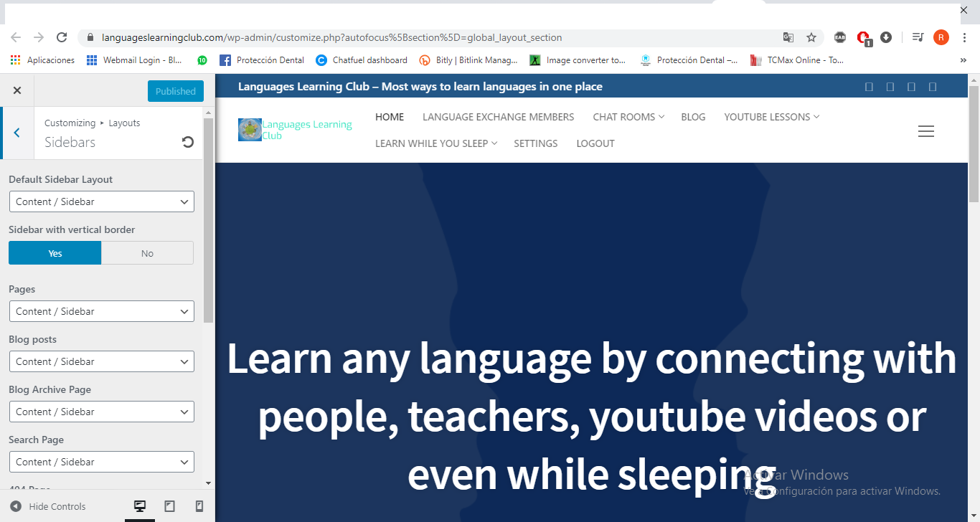Open the download arrow extension

[x=886, y=37]
